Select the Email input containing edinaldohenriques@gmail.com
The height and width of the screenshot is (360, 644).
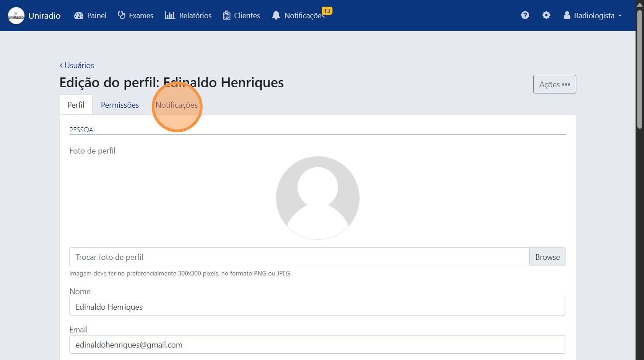coord(317,344)
